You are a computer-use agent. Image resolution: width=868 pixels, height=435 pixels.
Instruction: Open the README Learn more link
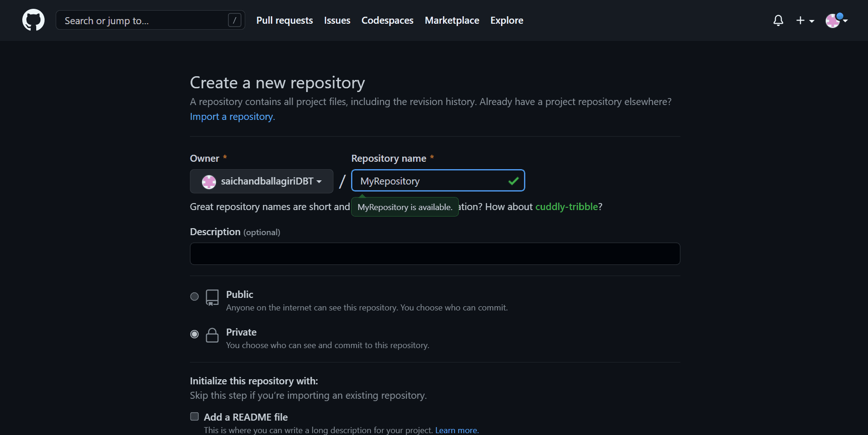pos(457,430)
